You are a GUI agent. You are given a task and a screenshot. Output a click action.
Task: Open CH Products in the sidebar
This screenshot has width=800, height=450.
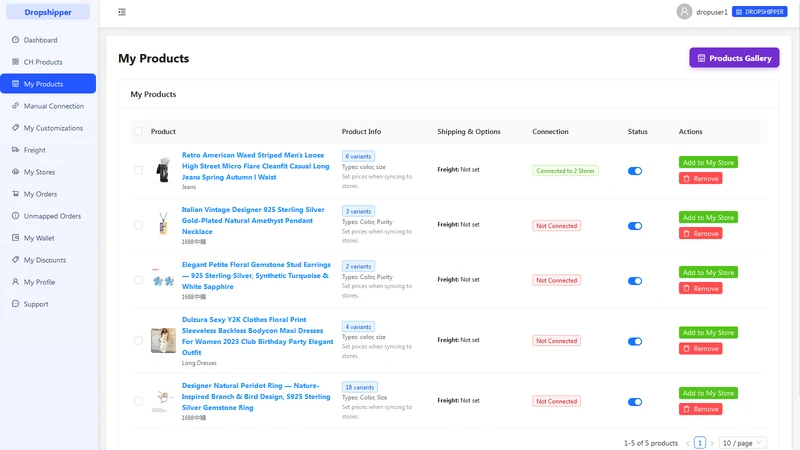48,62
